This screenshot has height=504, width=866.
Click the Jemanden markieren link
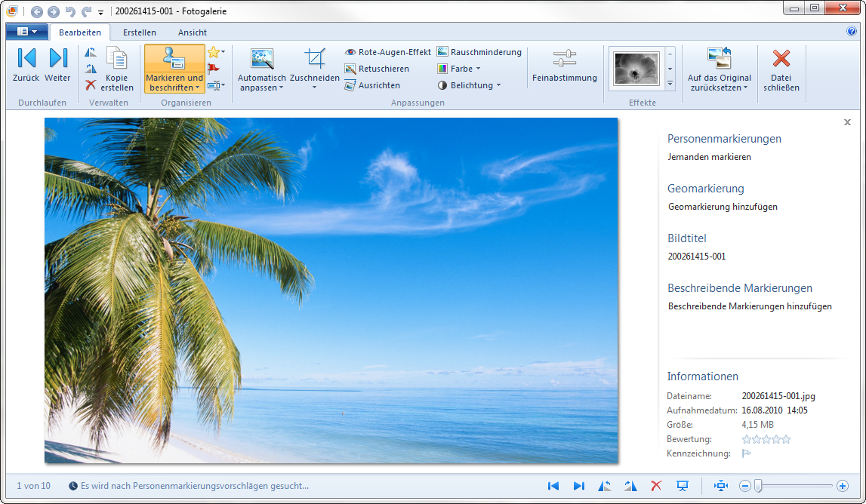tap(709, 157)
